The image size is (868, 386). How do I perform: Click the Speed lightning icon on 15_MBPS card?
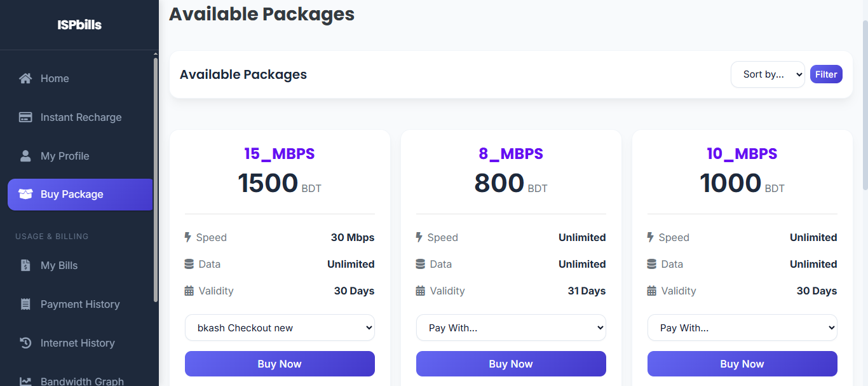coord(187,237)
